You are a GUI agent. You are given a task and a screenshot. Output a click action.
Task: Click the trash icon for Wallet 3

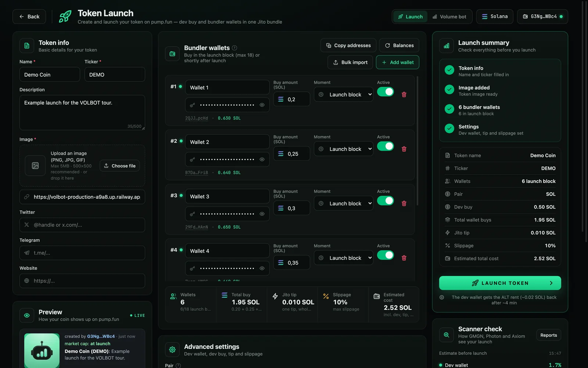(404, 204)
